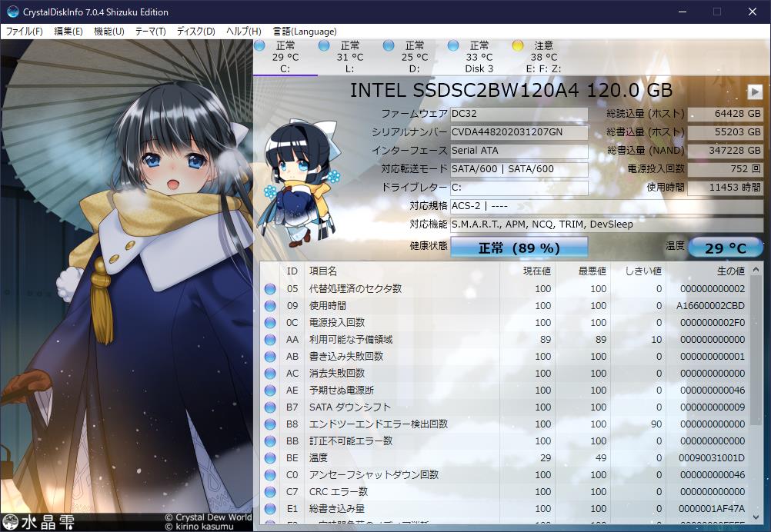Click the status orb in row AA 利用可能な予備領域
The width and height of the screenshot is (771, 532).
point(270,340)
